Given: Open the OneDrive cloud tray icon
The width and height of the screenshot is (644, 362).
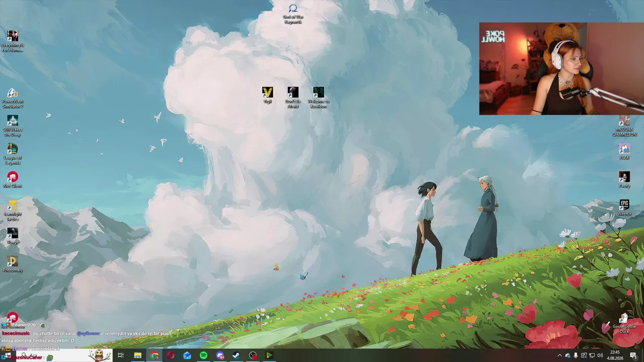Looking at the screenshot, I should (568, 355).
